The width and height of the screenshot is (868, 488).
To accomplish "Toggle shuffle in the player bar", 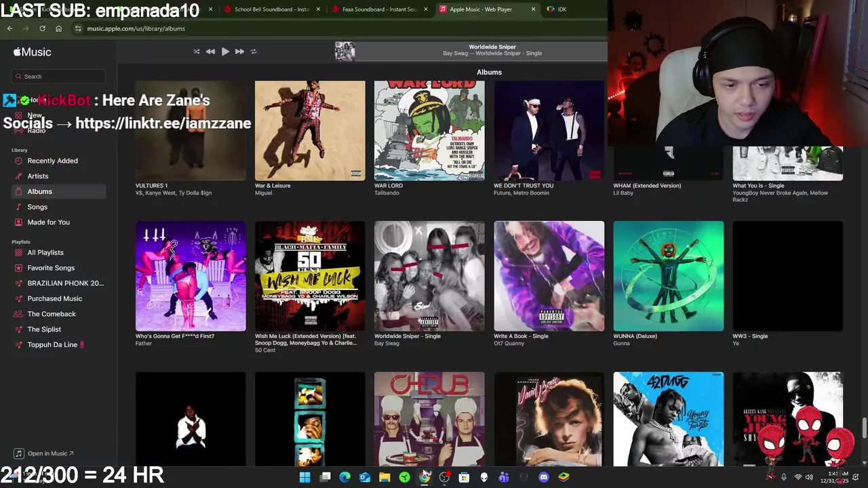I will [x=197, y=52].
